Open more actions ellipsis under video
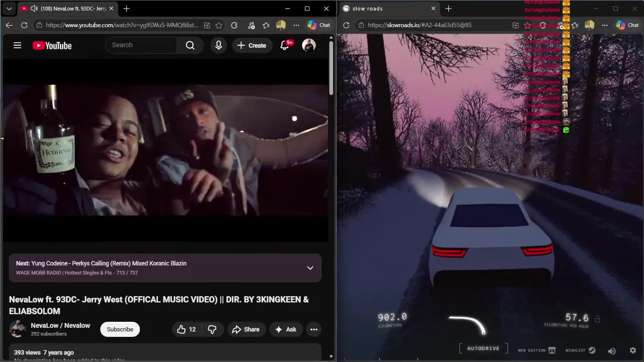 [x=314, y=329]
